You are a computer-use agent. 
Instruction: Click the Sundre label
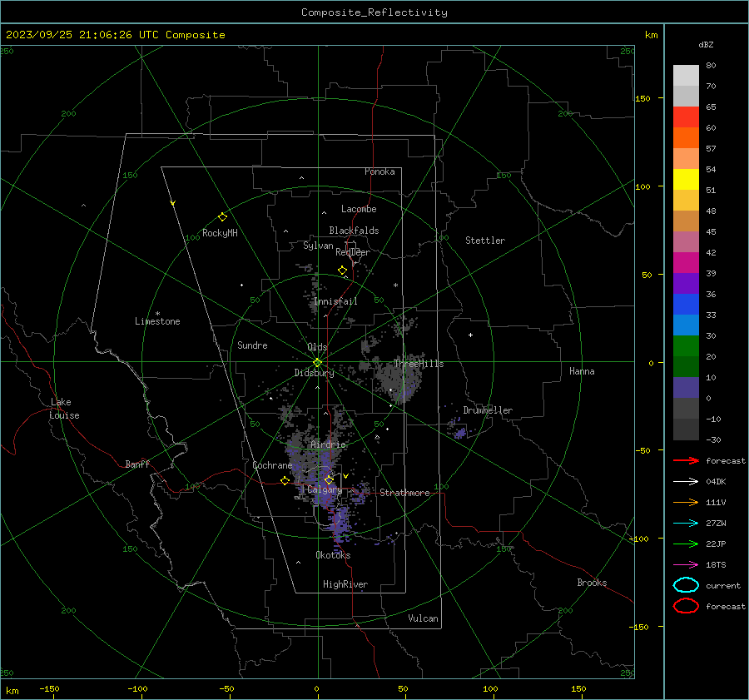252,345
